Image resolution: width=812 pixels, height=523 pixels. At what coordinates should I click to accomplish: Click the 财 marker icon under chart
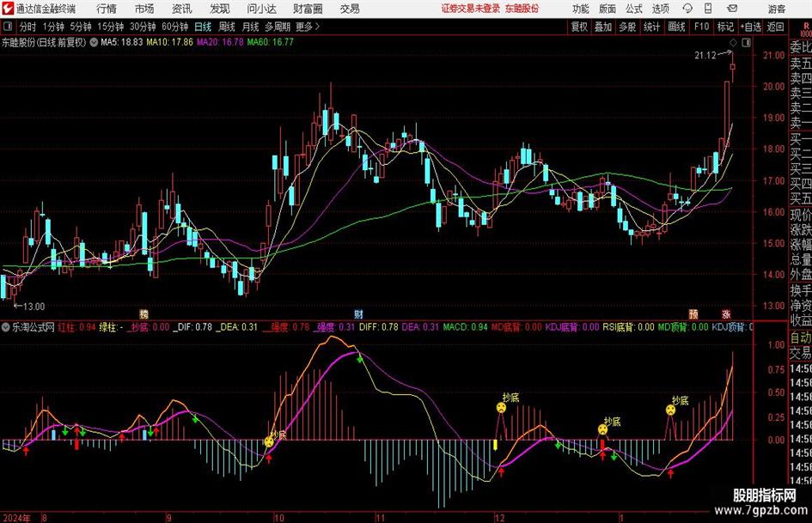(x=358, y=313)
